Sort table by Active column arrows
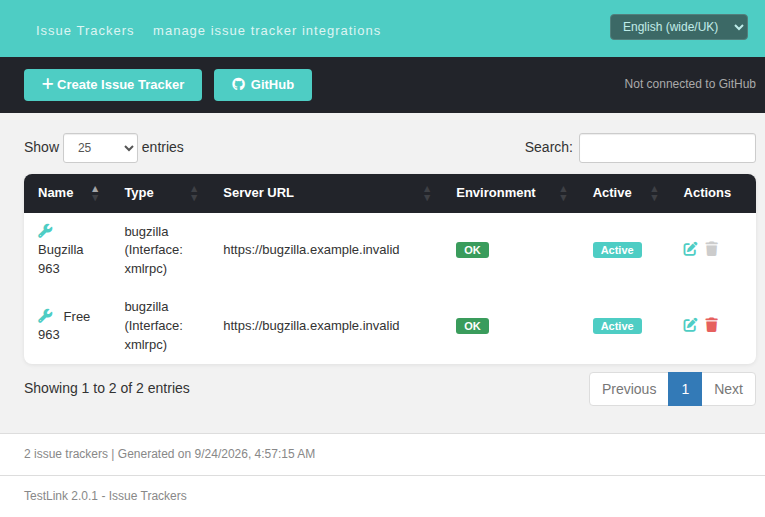 (654, 193)
